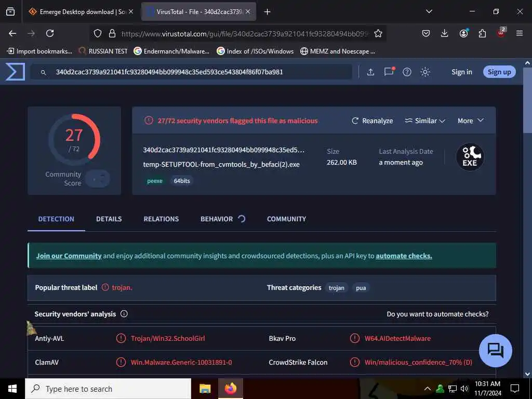Click the trojan threat category chip
The width and height of the screenshot is (532, 399).
point(336,288)
